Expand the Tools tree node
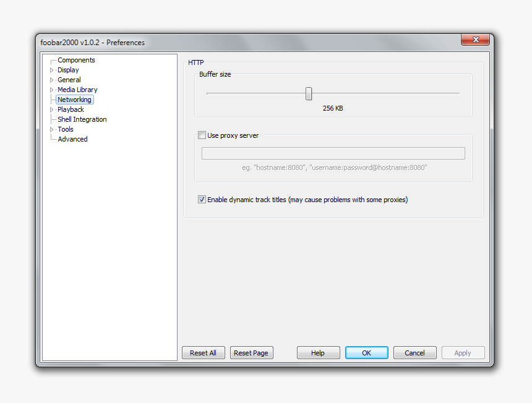The height and width of the screenshot is (403, 532). (x=51, y=129)
